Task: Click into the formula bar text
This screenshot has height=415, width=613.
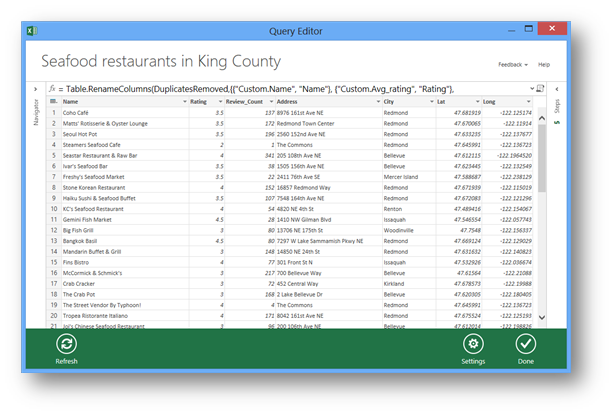Action: click(260, 89)
